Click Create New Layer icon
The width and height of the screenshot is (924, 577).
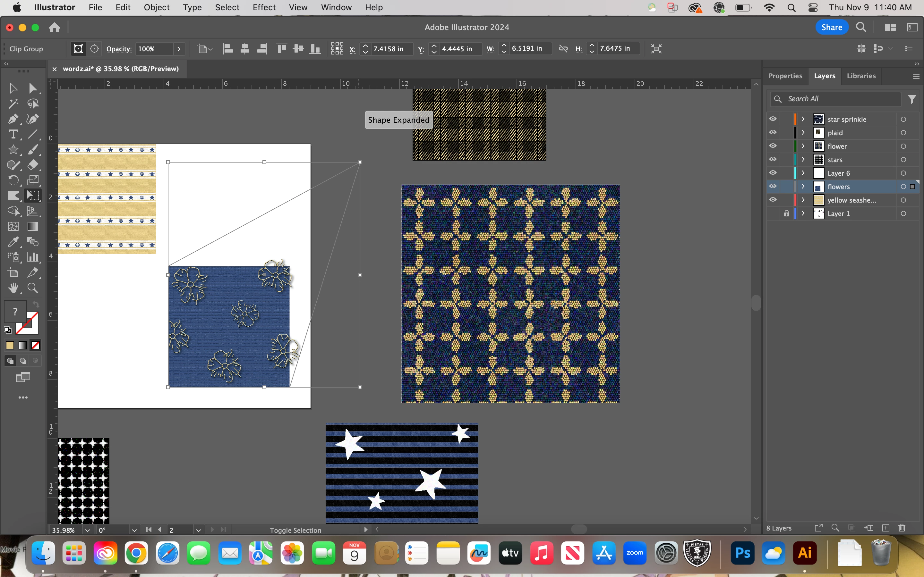pos(886,528)
